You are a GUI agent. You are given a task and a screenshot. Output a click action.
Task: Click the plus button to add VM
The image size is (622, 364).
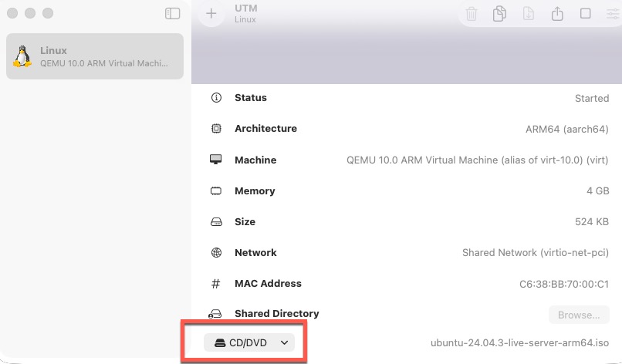(211, 13)
